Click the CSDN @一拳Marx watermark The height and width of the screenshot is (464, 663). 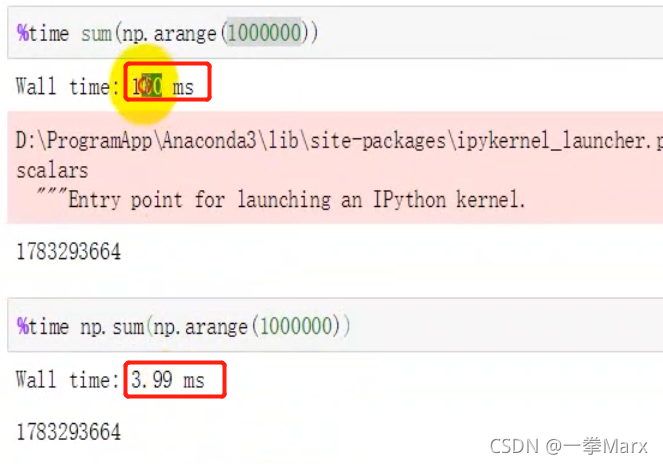coord(568,446)
